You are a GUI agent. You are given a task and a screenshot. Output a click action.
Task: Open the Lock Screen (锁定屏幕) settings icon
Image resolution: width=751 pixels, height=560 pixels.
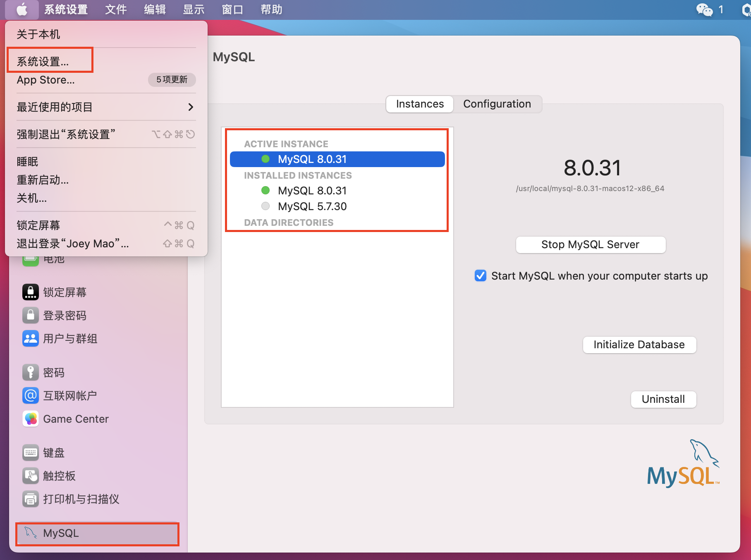31,292
